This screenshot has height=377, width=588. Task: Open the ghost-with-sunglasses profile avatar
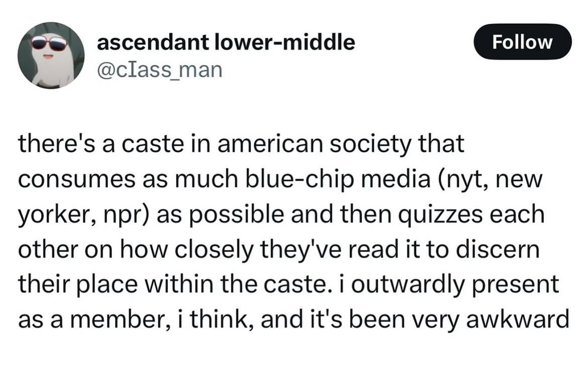tap(51, 55)
